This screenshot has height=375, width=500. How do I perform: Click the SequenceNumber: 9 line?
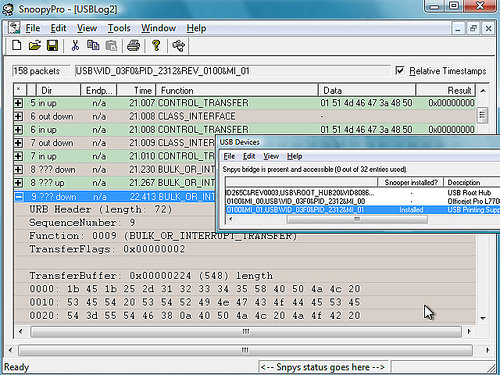pos(82,222)
